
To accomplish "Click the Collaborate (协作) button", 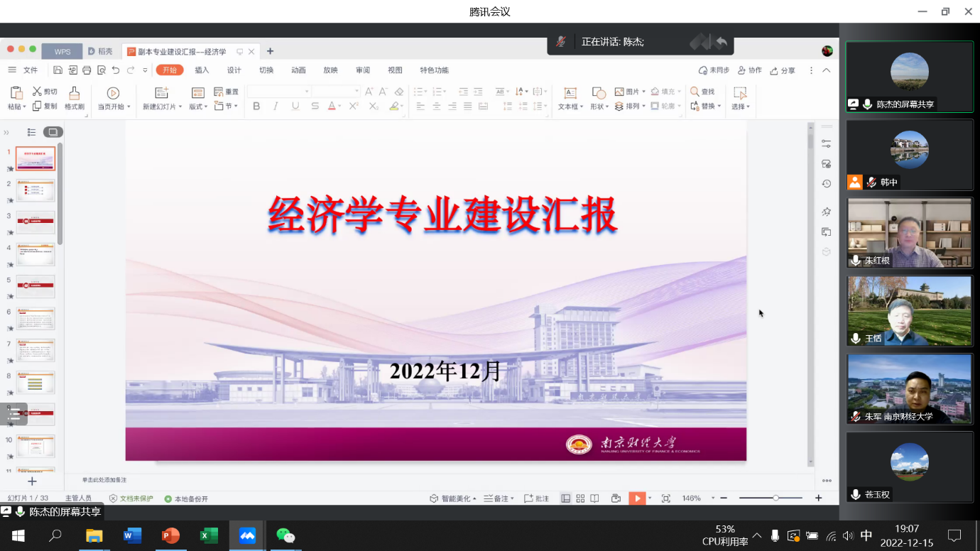I will point(750,70).
